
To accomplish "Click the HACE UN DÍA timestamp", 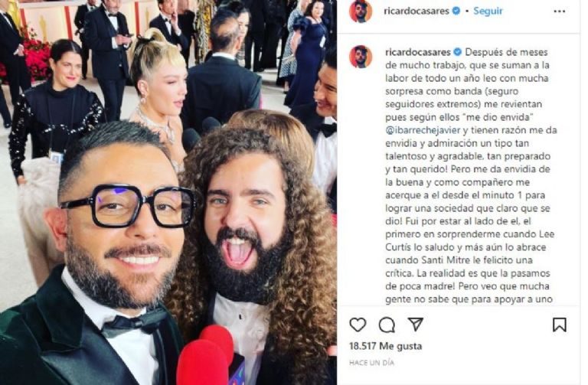I will click(x=371, y=363).
